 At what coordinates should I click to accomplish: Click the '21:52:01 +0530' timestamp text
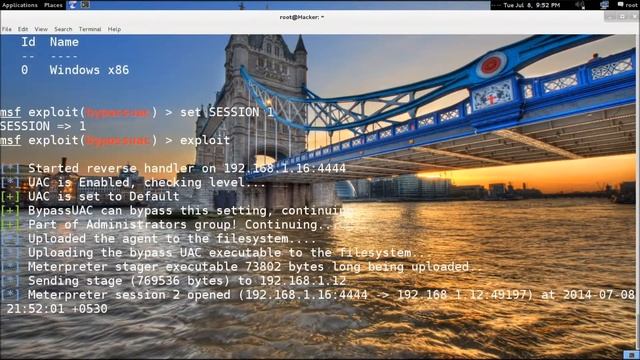(x=57, y=309)
